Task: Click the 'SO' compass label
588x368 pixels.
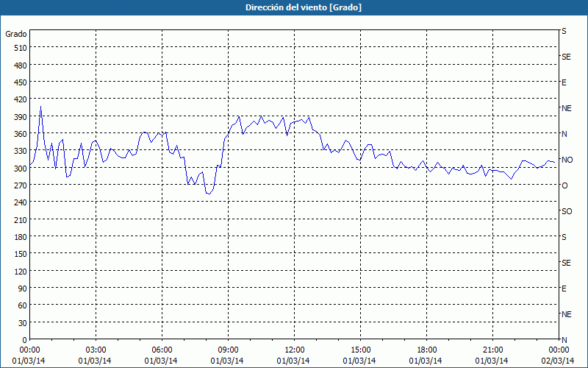Action: [567, 211]
